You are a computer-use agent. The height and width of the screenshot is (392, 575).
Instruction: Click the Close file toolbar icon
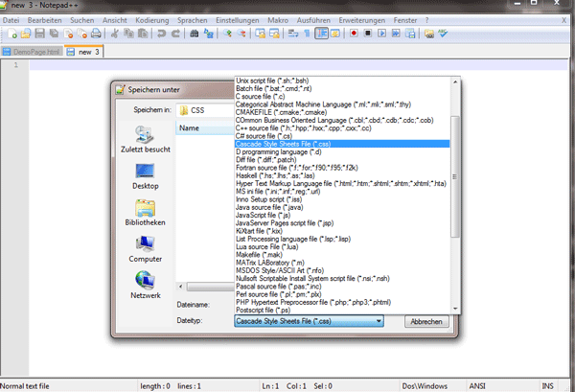click(68, 34)
